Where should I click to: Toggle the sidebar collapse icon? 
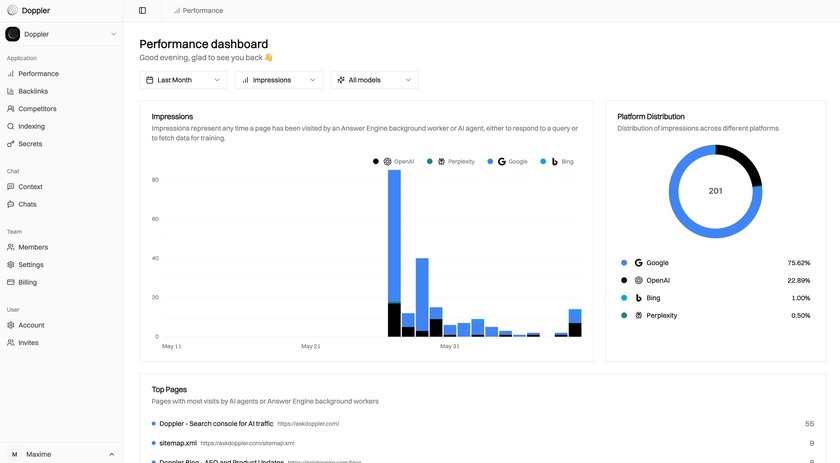[x=142, y=11]
